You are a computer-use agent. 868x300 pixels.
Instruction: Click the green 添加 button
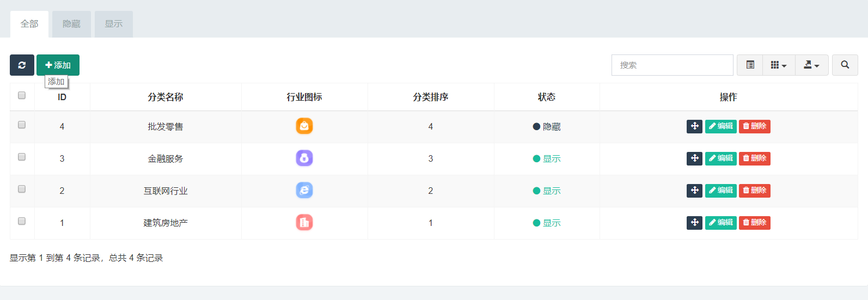click(58, 65)
